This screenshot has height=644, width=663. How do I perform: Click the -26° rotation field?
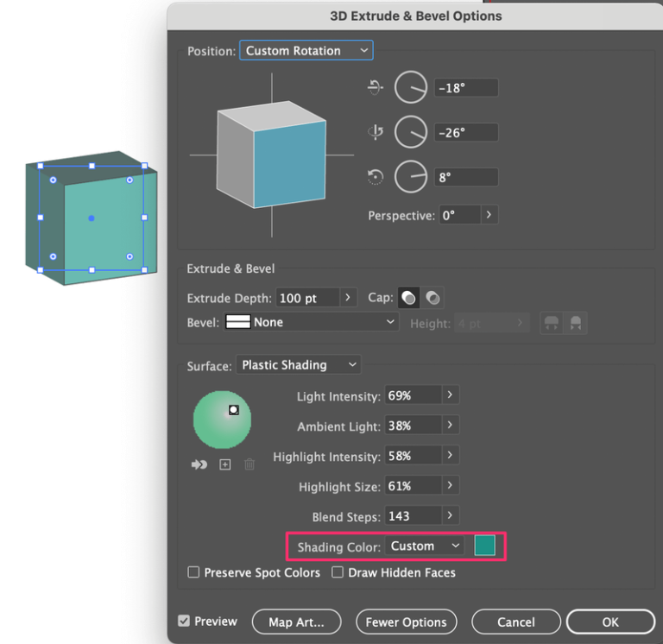pyautogui.click(x=466, y=132)
